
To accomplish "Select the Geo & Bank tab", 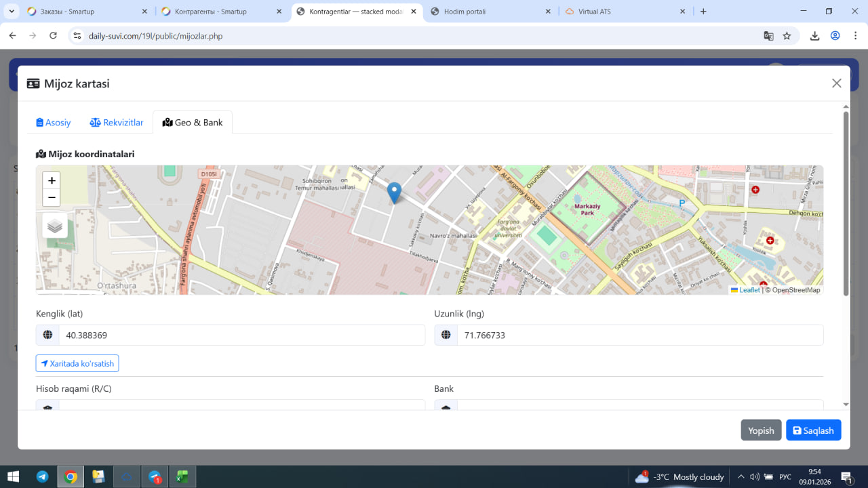I will pos(193,123).
